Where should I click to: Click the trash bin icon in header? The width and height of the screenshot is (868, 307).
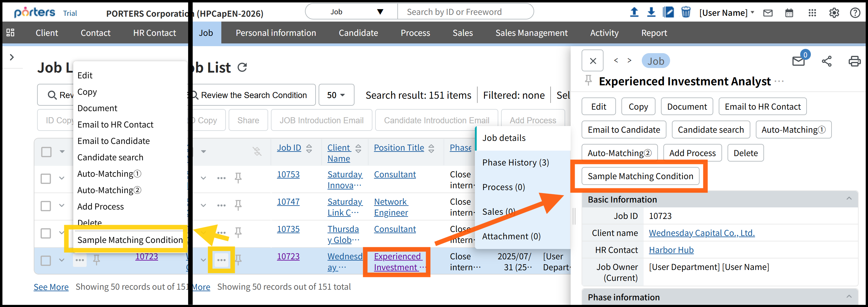tap(686, 12)
